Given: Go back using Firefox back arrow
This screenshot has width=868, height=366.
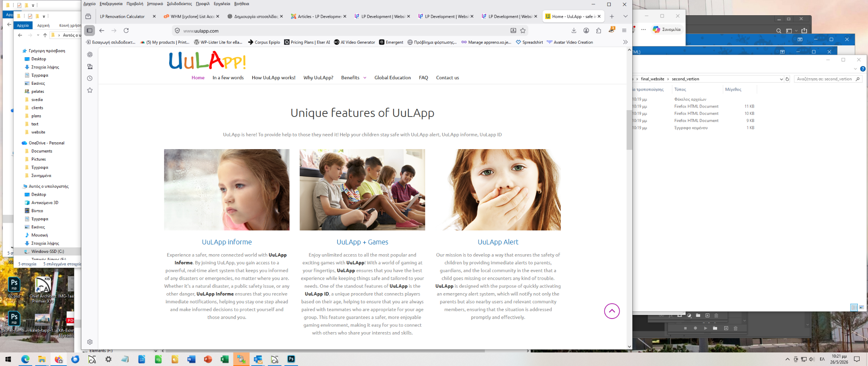Looking at the screenshot, I should coord(102,30).
